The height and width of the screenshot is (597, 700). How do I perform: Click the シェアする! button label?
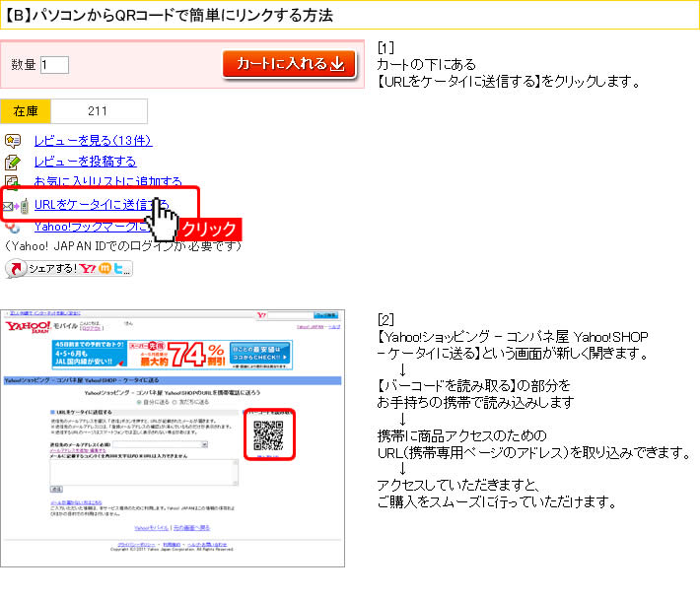point(52,268)
